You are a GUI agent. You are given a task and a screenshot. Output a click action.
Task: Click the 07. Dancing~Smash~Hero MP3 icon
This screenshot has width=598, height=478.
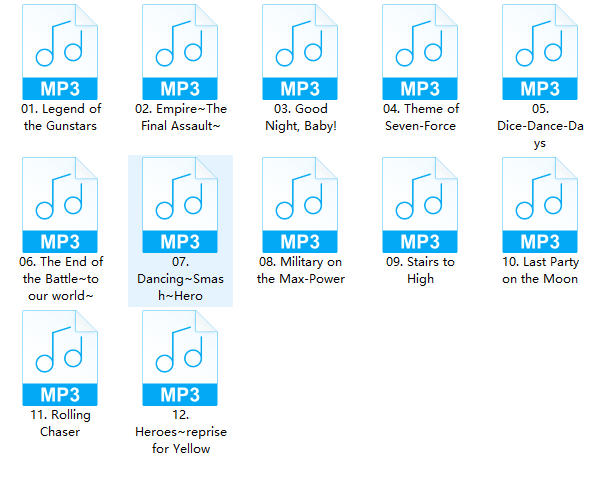pyautogui.click(x=180, y=205)
